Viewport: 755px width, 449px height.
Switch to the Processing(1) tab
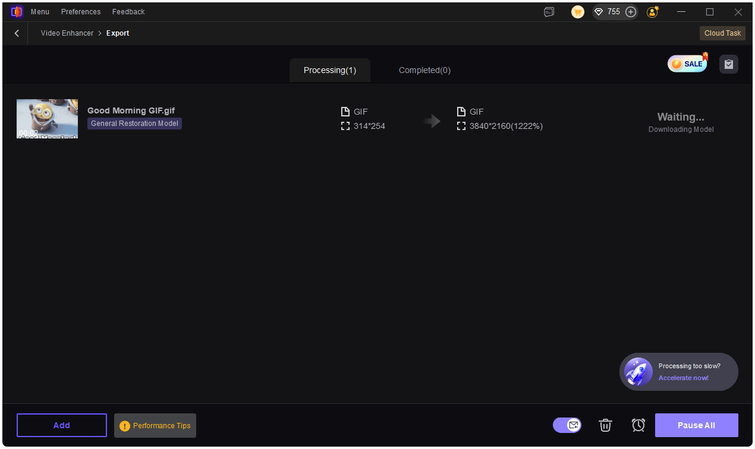point(330,70)
